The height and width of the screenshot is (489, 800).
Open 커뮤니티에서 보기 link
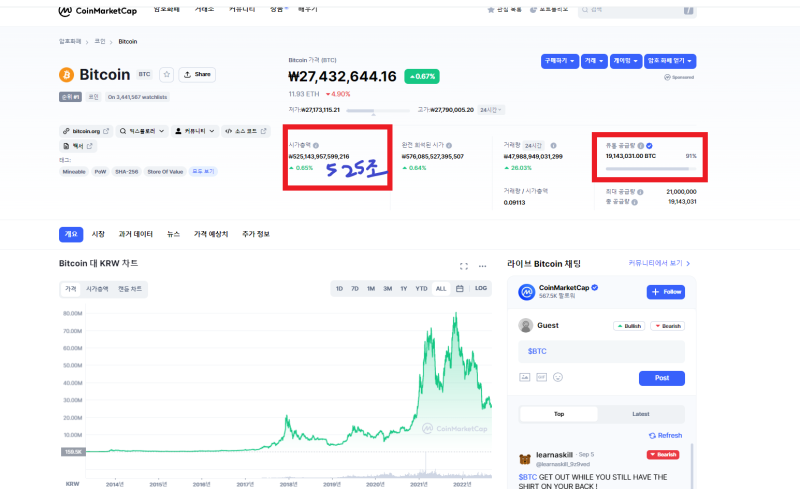coord(659,263)
